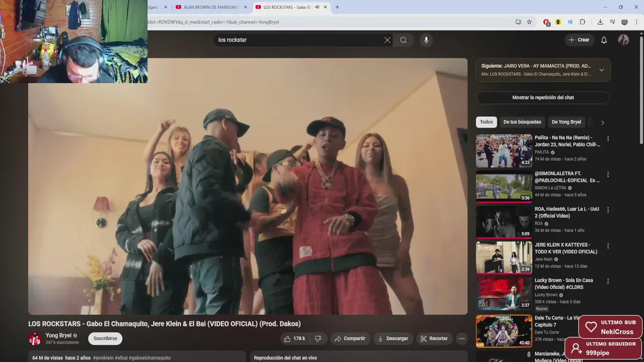Close the ALAN BROWNI DE MARIJUANA tab

[x=245, y=7]
